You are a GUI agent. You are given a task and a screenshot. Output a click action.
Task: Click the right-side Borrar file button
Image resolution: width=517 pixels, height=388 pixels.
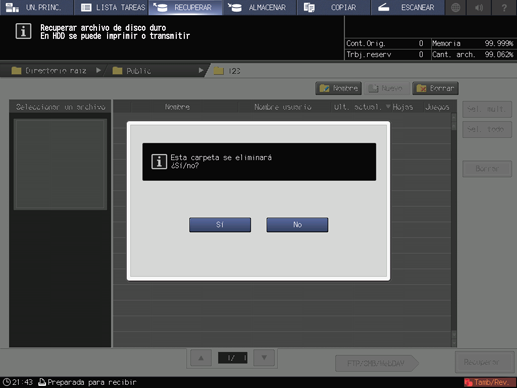pyautogui.click(x=487, y=169)
